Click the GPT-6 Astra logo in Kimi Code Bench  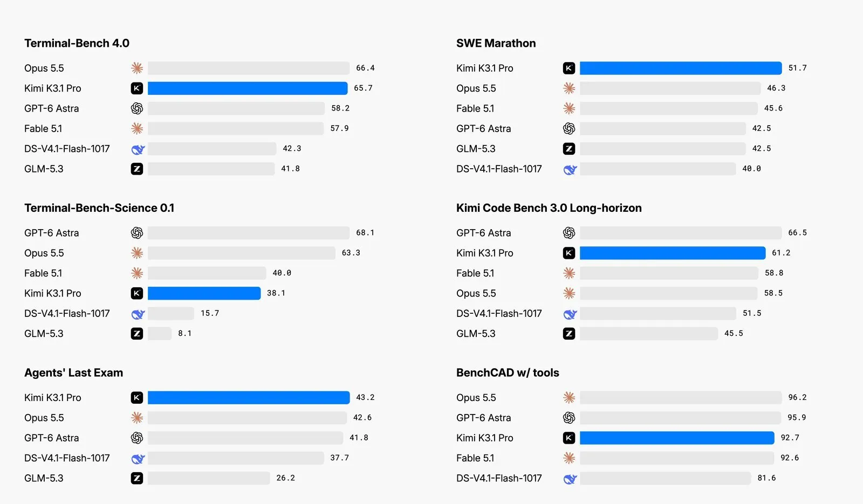pyautogui.click(x=569, y=233)
